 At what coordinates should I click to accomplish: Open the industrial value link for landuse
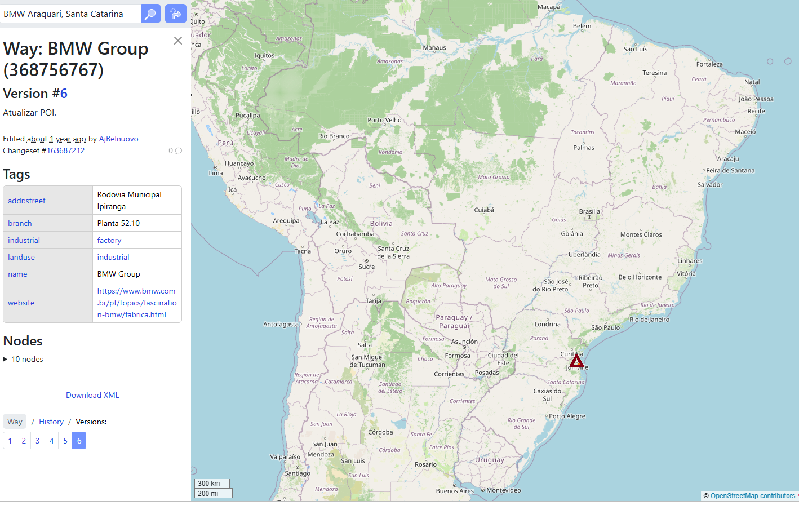113,257
